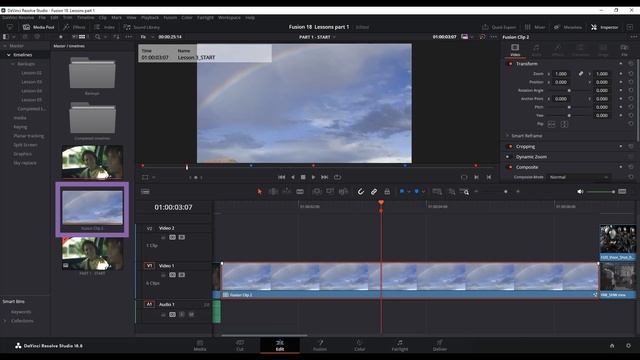Toggle the Cropping enable switch

point(510,147)
